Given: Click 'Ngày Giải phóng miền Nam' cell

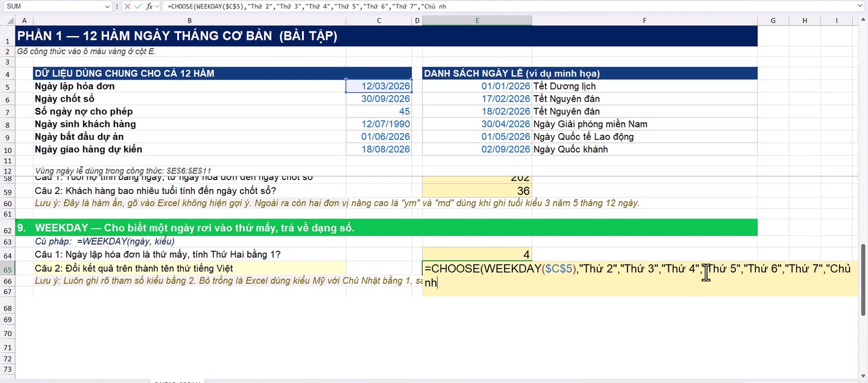Looking at the screenshot, I should 644,124.
